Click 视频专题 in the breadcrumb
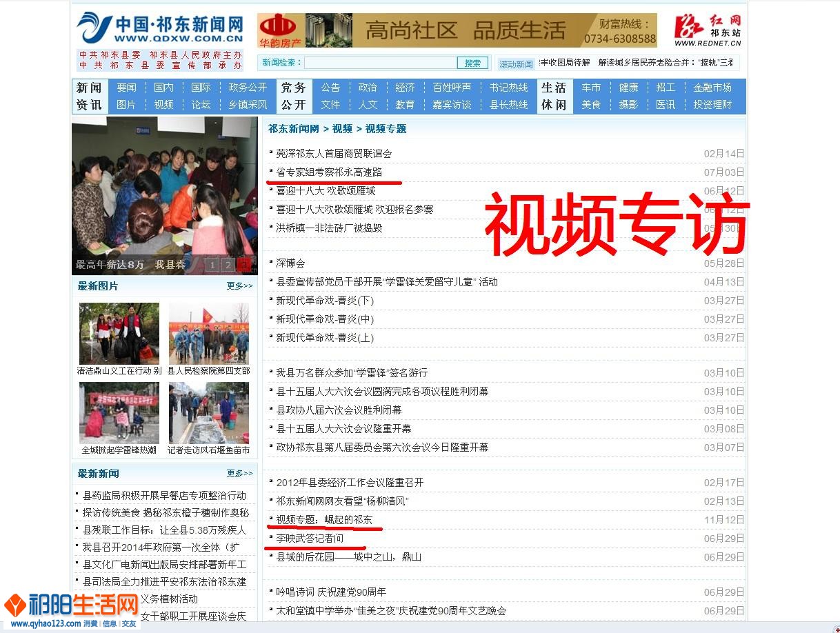Viewport: 840px width, 633px height. [x=386, y=129]
